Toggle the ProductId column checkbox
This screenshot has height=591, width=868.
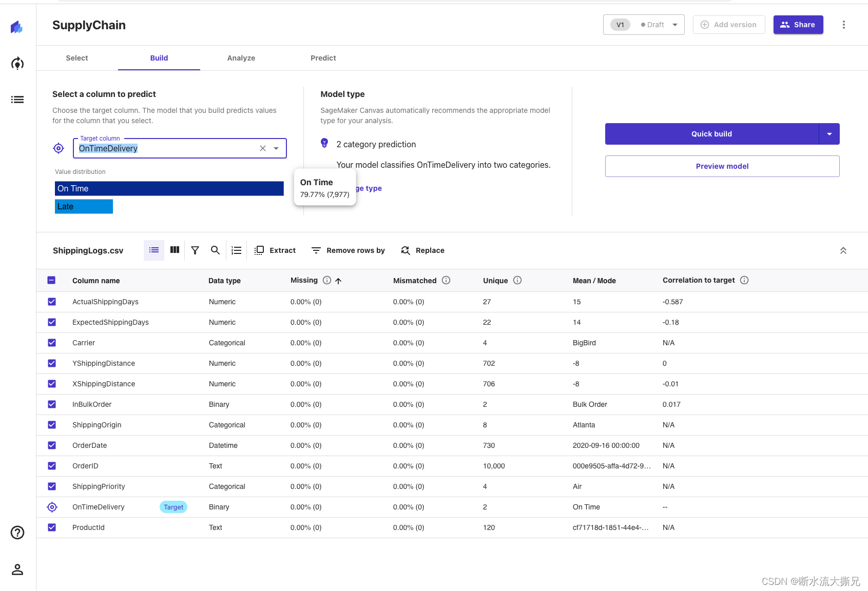[52, 527]
